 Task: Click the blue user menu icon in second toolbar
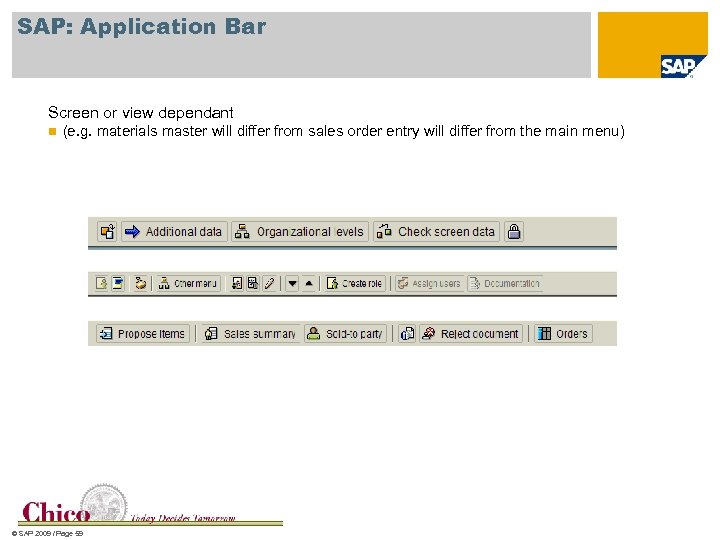(118, 283)
